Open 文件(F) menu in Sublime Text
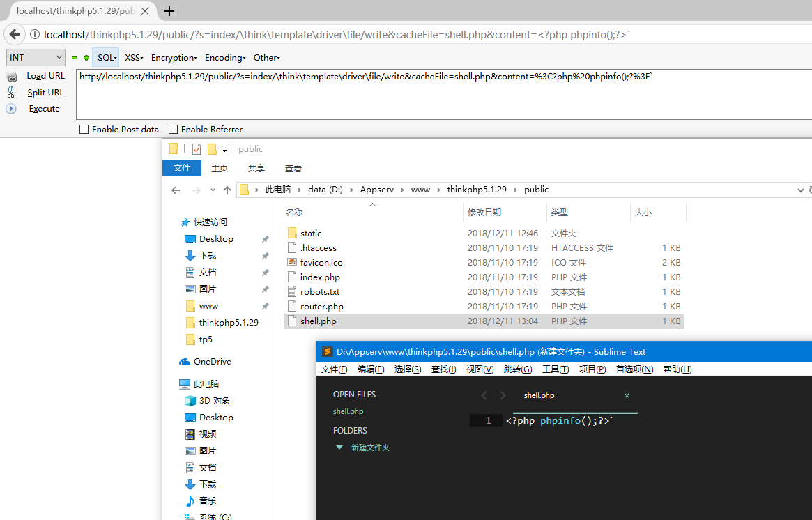This screenshot has width=812, height=520. click(335, 369)
